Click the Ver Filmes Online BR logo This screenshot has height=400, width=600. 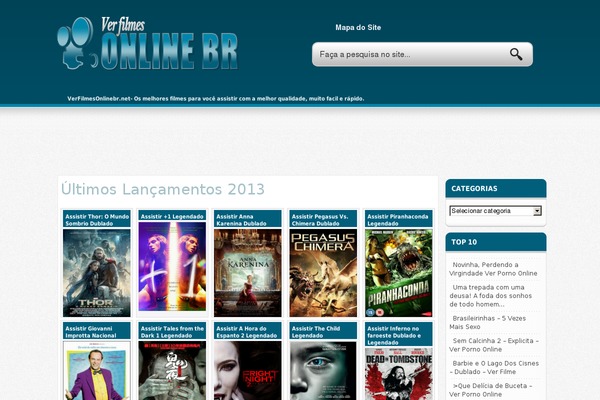(148, 43)
